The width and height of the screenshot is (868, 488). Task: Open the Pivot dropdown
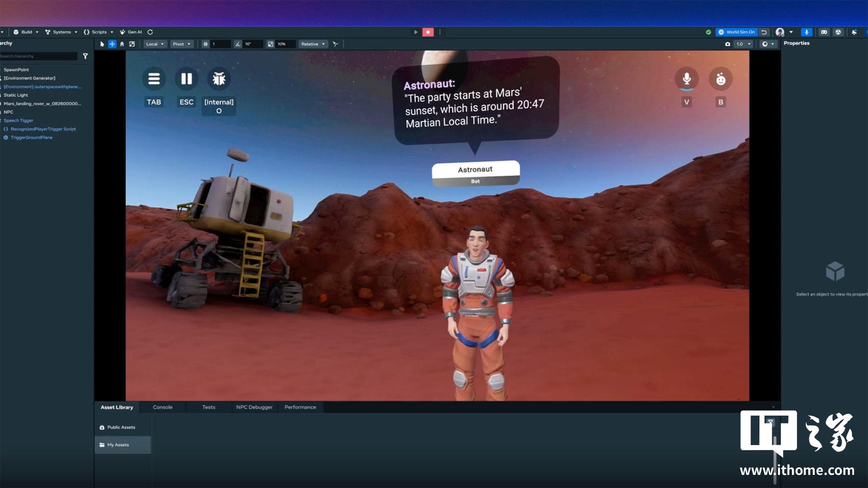click(x=181, y=44)
